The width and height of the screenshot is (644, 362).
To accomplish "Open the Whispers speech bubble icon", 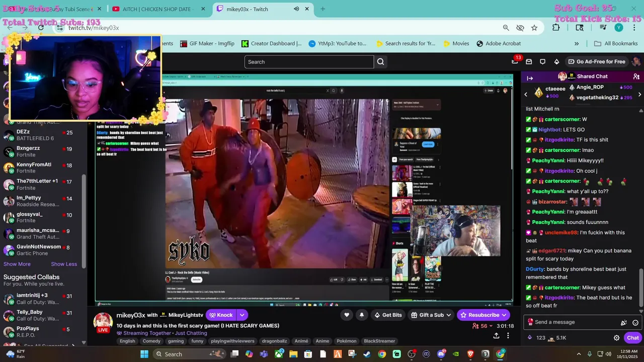I will tap(542, 62).
